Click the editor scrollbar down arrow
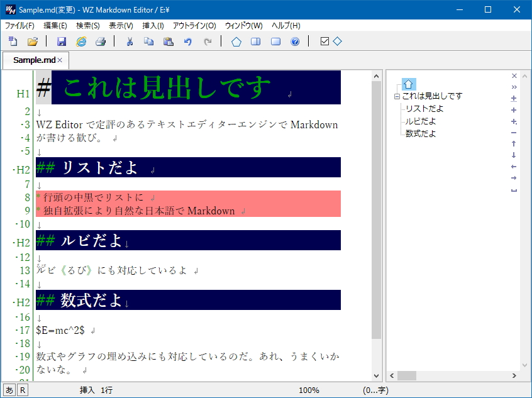 376,375
